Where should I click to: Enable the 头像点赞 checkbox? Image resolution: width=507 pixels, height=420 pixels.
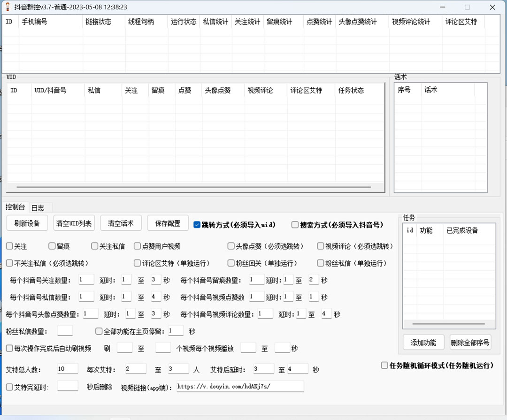(x=230, y=245)
